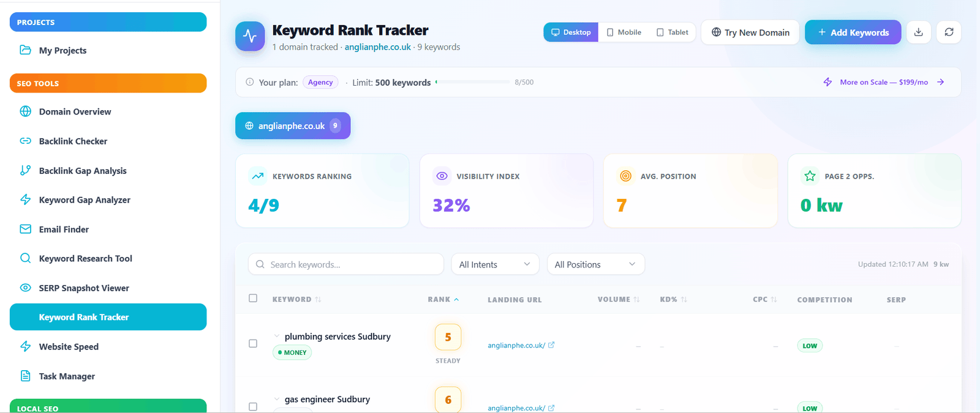Sort table by KD% column

673,299
